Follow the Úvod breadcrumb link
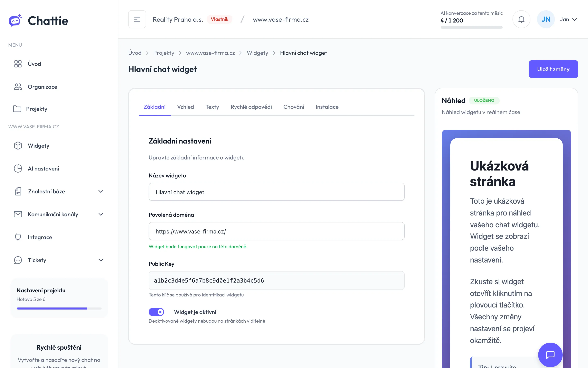The image size is (588, 368). point(135,53)
